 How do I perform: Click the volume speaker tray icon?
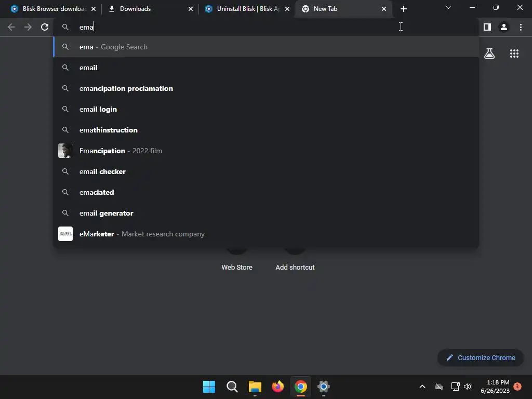pos(468,387)
